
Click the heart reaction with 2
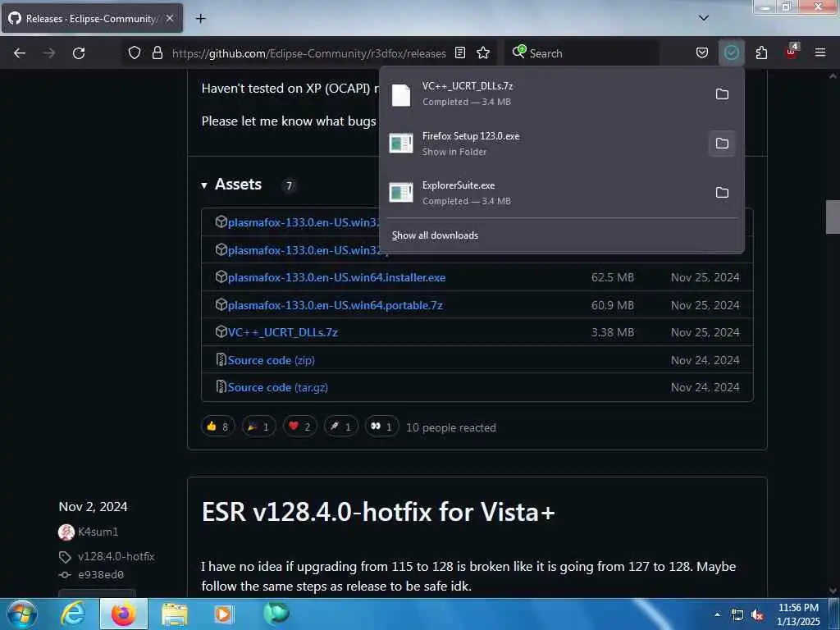300,427
